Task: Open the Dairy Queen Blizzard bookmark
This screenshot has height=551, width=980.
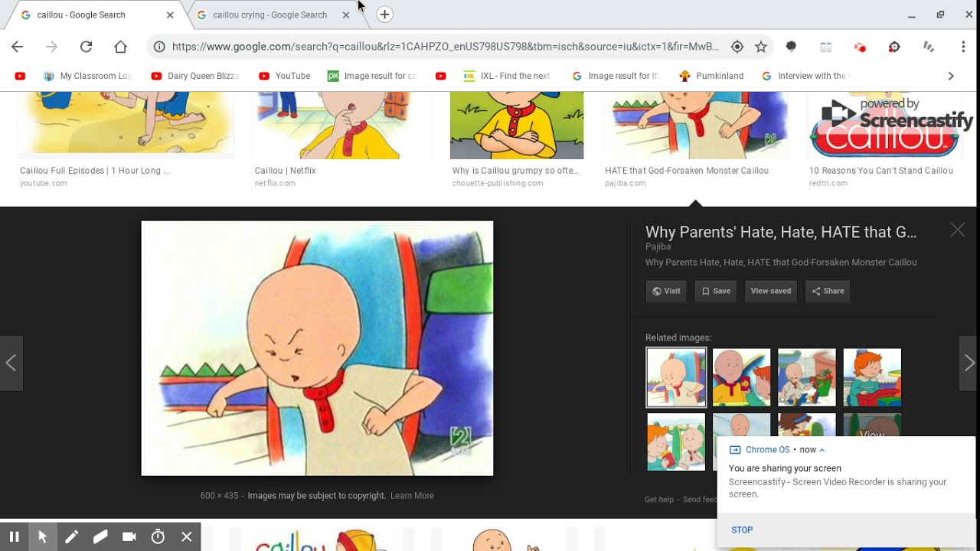Action: click(x=195, y=76)
